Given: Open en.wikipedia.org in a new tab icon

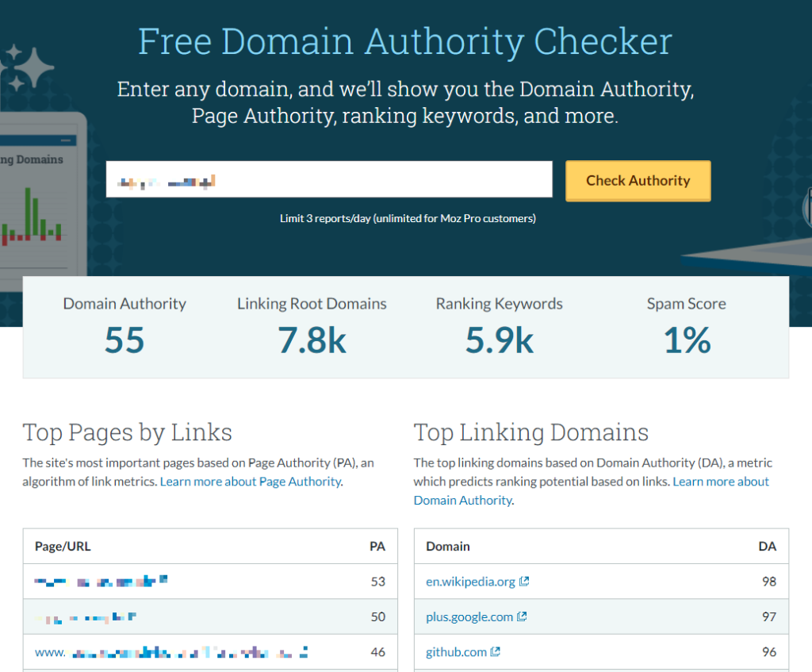Looking at the screenshot, I should (523, 582).
